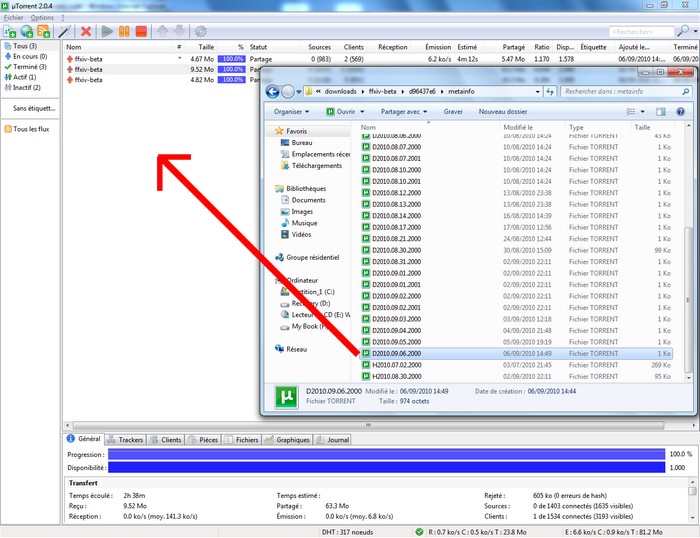
Task: Click Explorer Forward navigation button
Action: pos(288,92)
